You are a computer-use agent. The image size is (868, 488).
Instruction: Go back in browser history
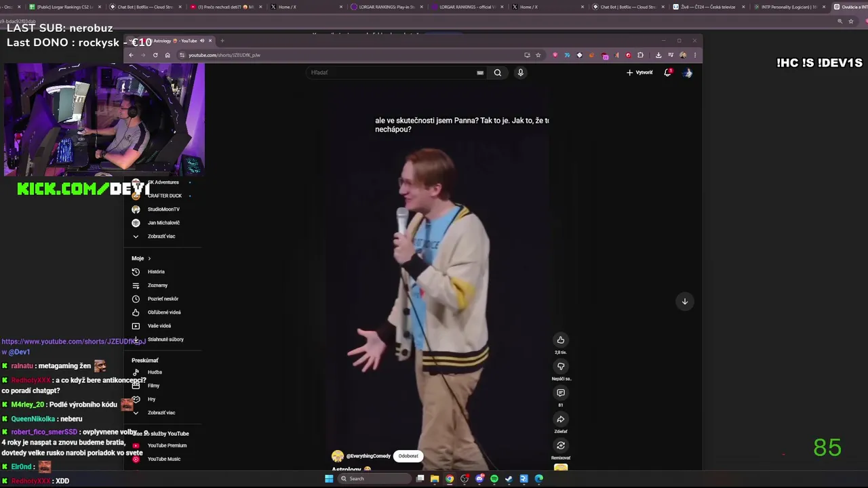point(131,55)
